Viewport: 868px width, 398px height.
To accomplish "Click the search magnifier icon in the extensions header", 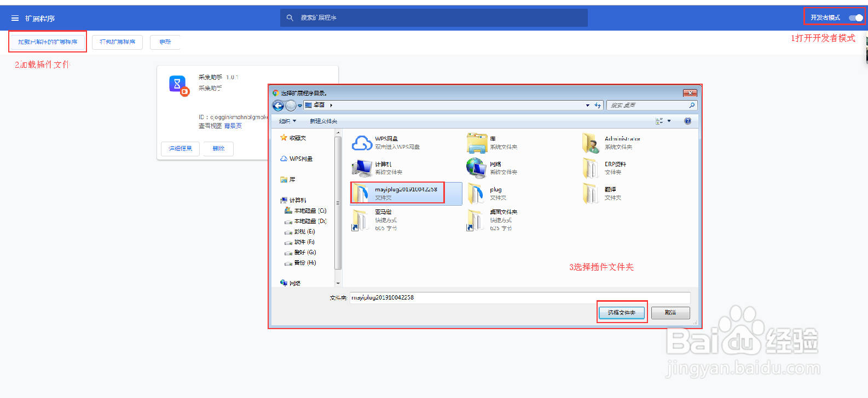I will (290, 18).
